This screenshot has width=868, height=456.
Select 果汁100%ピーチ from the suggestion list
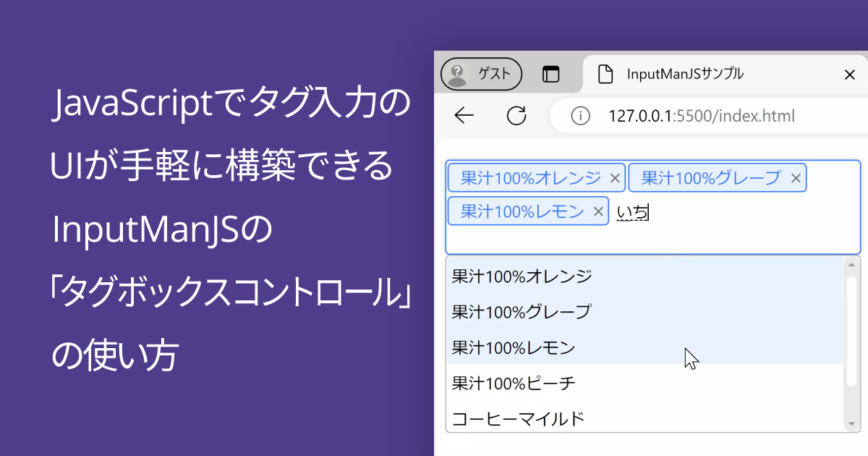coord(511,383)
